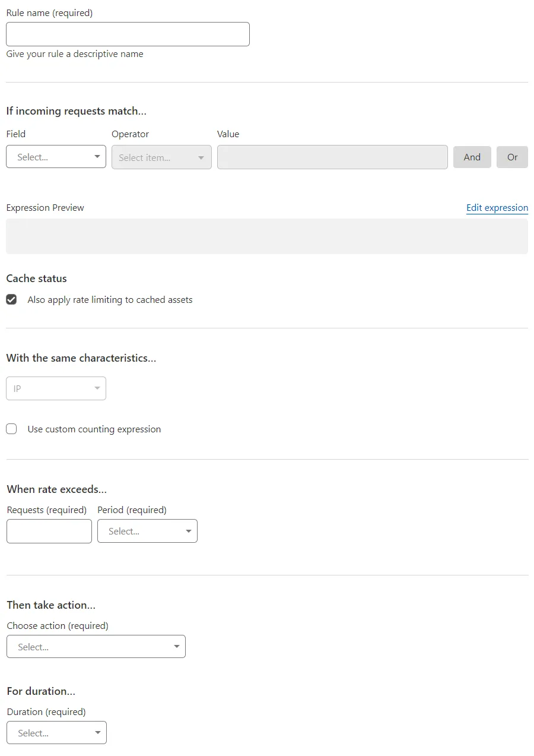534x756 pixels.
Task: Click the Value input field
Action: point(332,157)
